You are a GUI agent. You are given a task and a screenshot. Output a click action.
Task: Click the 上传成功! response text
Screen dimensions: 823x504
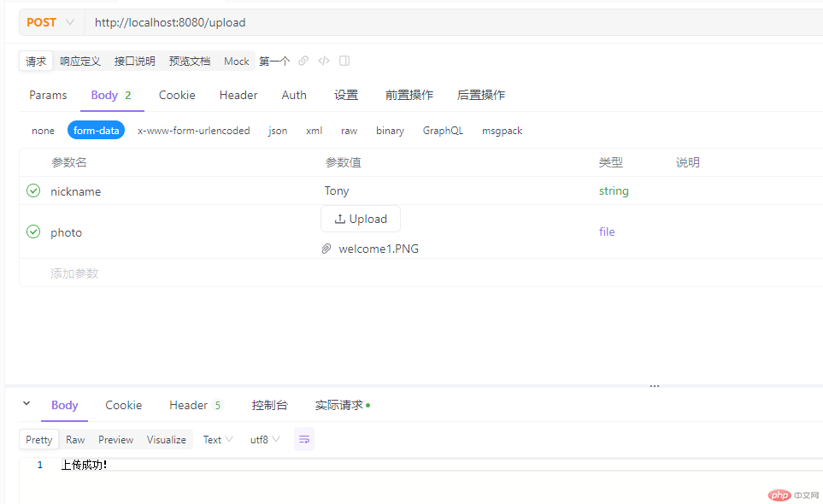84,465
